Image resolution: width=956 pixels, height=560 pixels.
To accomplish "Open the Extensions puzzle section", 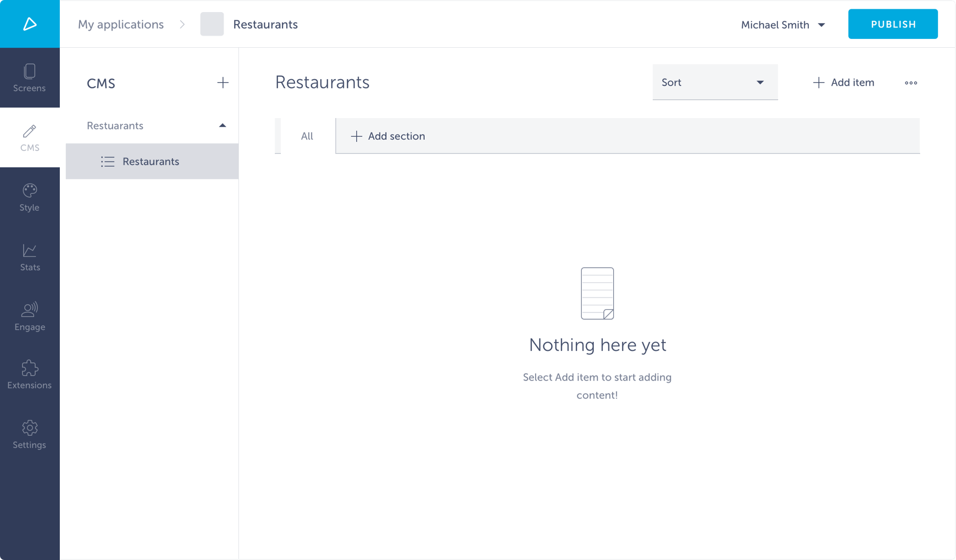I will [30, 375].
